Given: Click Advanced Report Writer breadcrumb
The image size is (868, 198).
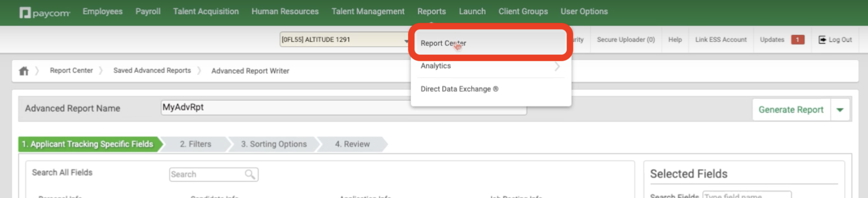Looking at the screenshot, I should 250,71.
